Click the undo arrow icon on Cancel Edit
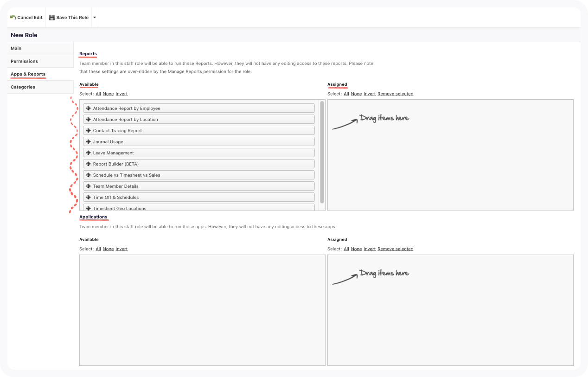This screenshot has height=377, width=588. pyautogui.click(x=13, y=17)
